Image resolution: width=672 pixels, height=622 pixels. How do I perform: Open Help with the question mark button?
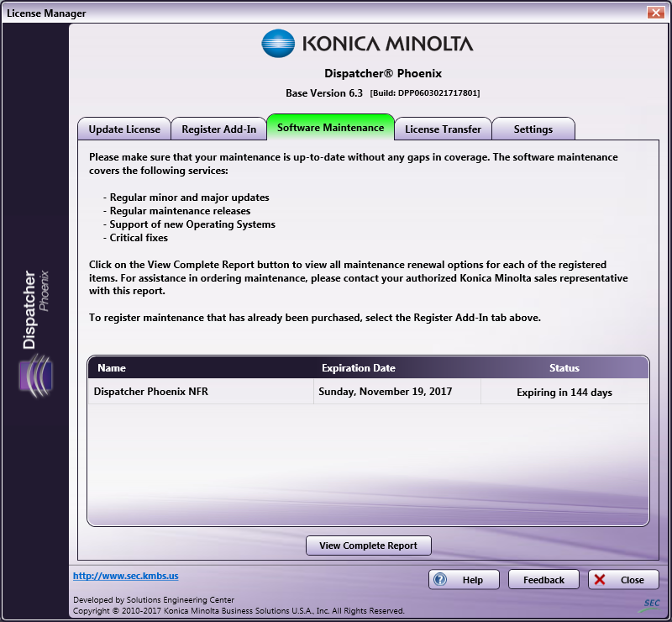coord(464,579)
